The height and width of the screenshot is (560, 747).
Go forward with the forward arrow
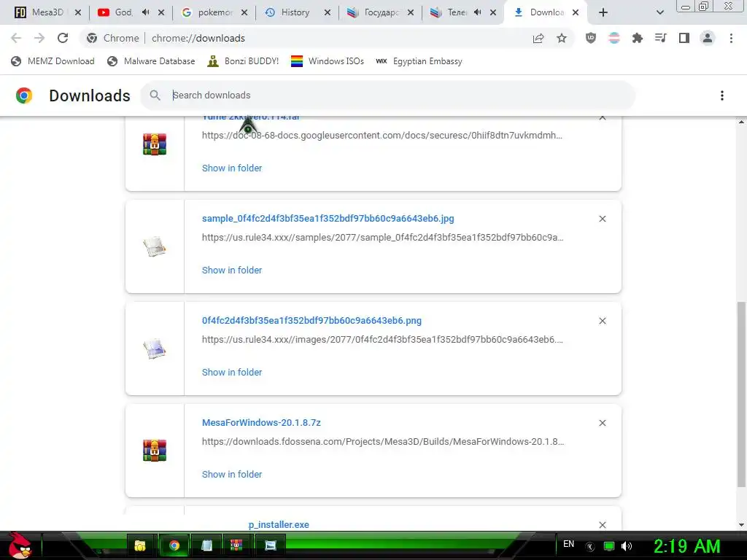coord(39,38)
